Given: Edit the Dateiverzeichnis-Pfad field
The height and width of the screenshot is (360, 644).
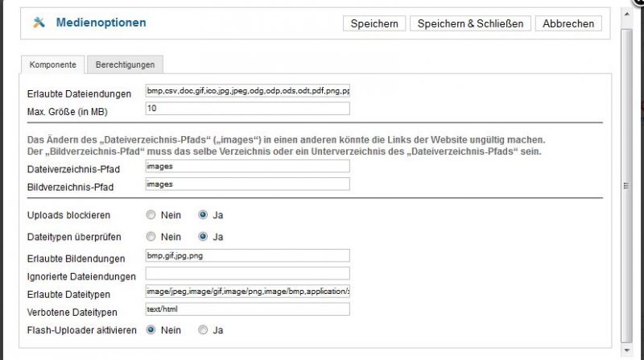Looking at the screenshot, I should pyautogui.click(x=247, y=167).
